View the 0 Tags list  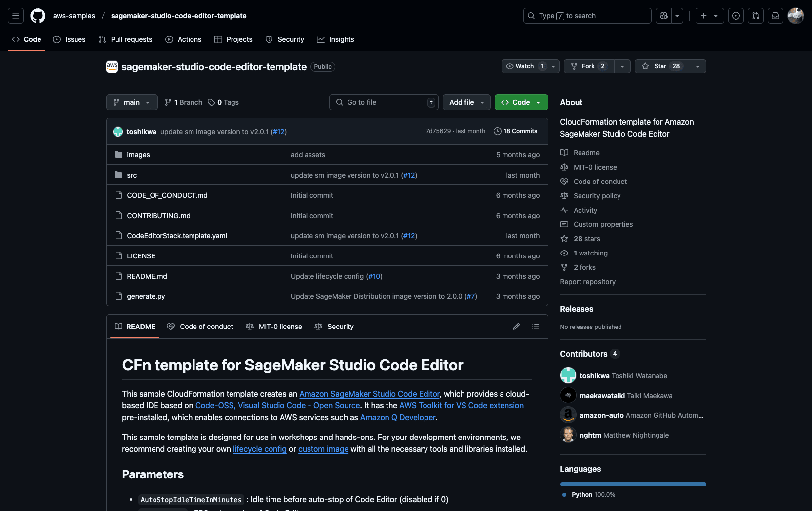[x=223, y=102]
